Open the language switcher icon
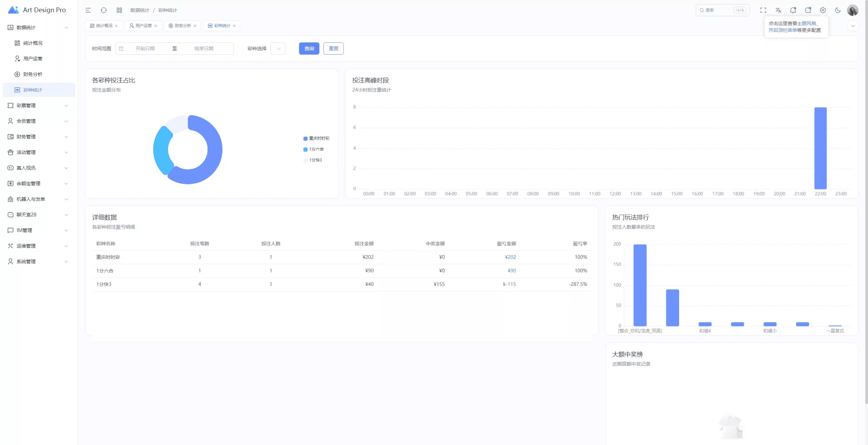The height and width of the screenshot is (445, 868). (778, 10)
